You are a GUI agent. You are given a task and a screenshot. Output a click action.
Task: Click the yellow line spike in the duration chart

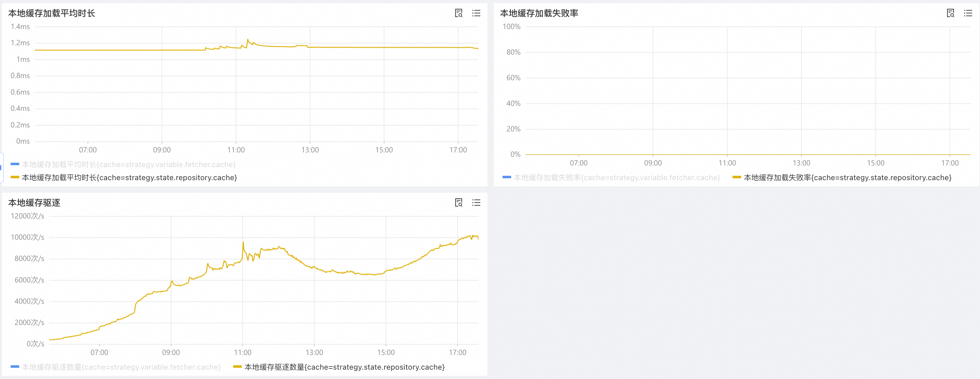coord(248,40)
